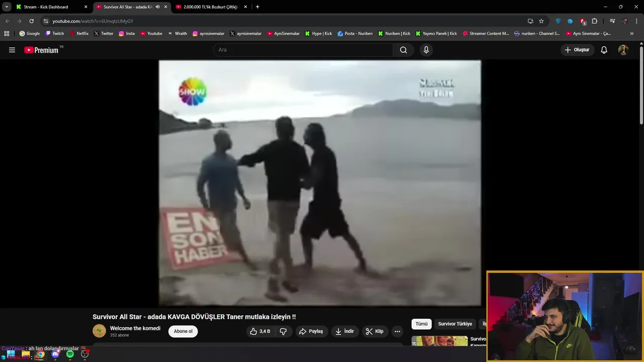Click the video title Survivor All Star
644x362 pixels.
point(194,317)
